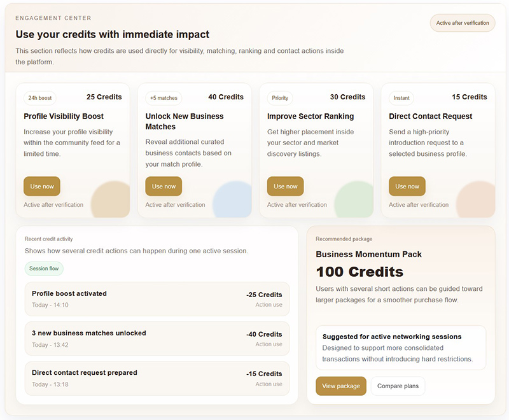509x420 pixels.
Task: Click the Instant tag on contact card
Action: (x=401, y=98)
